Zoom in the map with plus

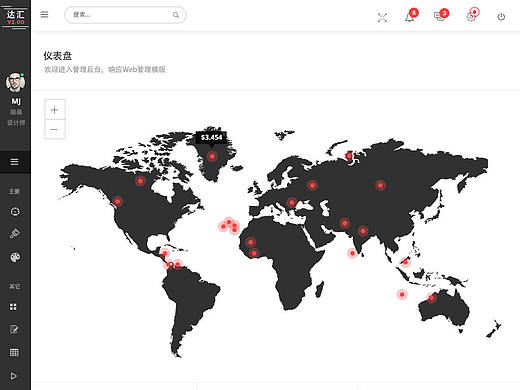tap(55, 110)
